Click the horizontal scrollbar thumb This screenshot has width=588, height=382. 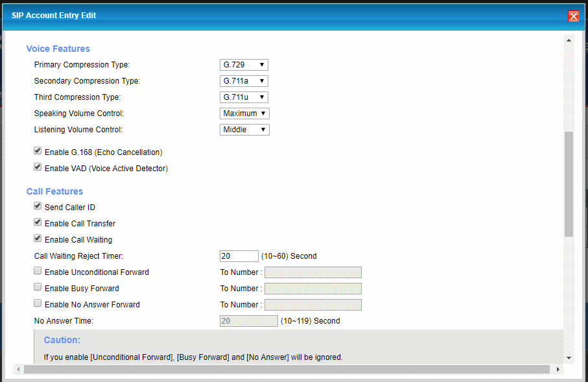[287, 369]
